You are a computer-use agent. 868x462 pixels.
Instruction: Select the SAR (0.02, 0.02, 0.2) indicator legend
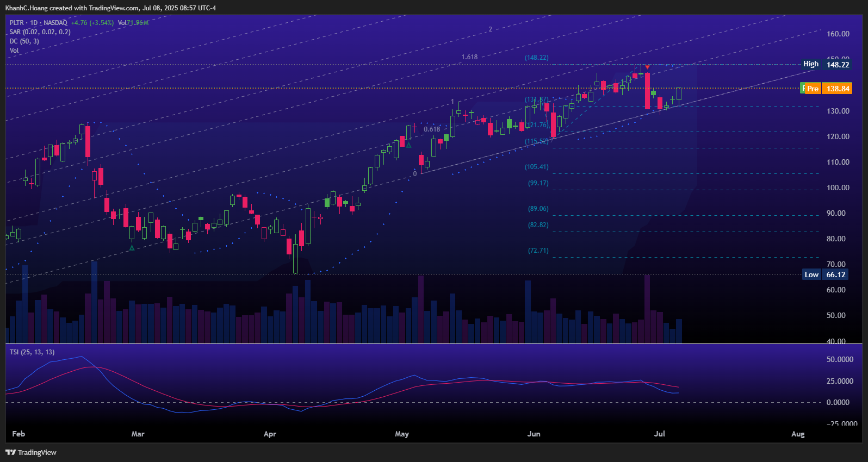(40, 32)
